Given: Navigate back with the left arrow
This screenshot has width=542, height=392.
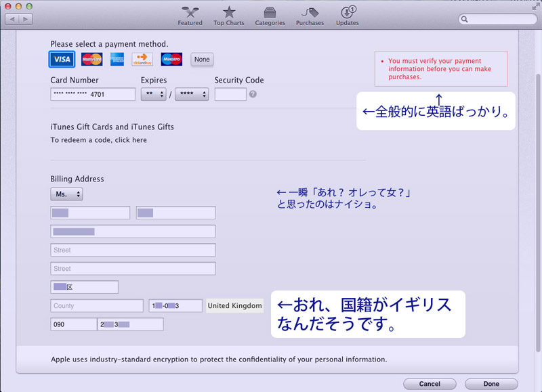Looking at the screenshot, I should click(12, 19).
